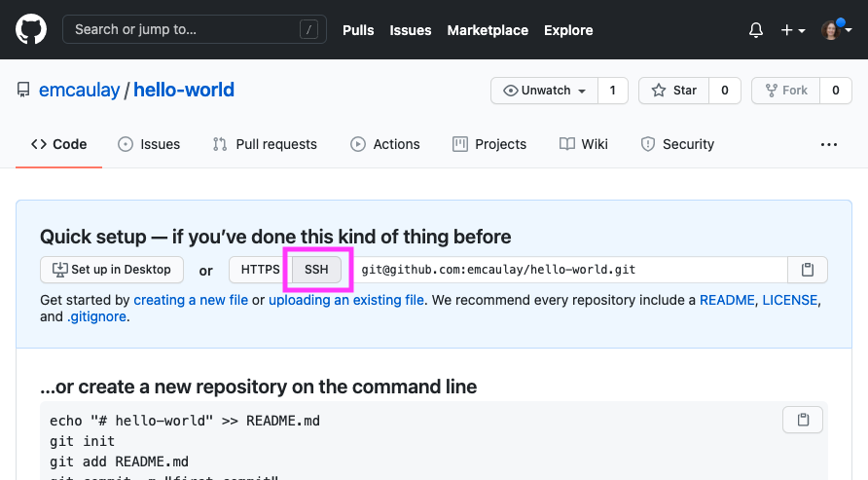Viewport: 868px width, 480px height.
Task: Go to Issues in top navigation
Action: coord(411,30)
